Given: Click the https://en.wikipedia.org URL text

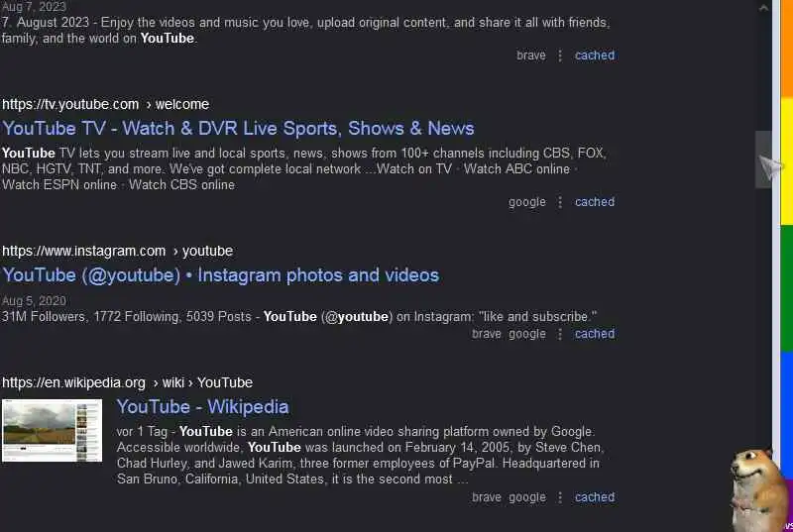Looking at the screenshot, I should tap(73, 382).
